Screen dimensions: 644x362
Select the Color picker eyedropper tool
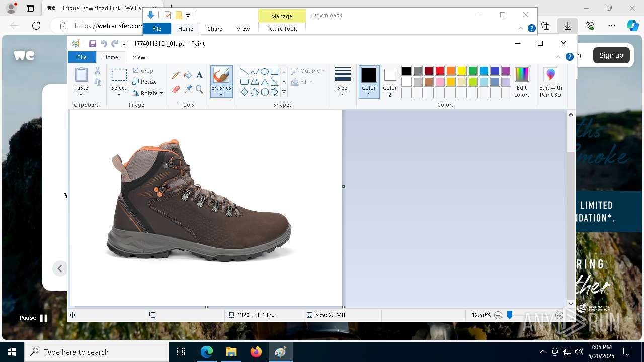pyautogui.click(x=188, y=89)
